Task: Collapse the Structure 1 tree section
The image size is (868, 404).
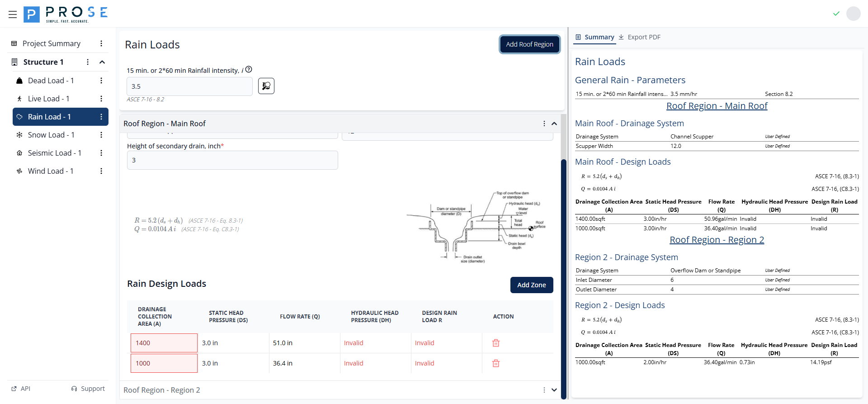Action: coord(102,62)
